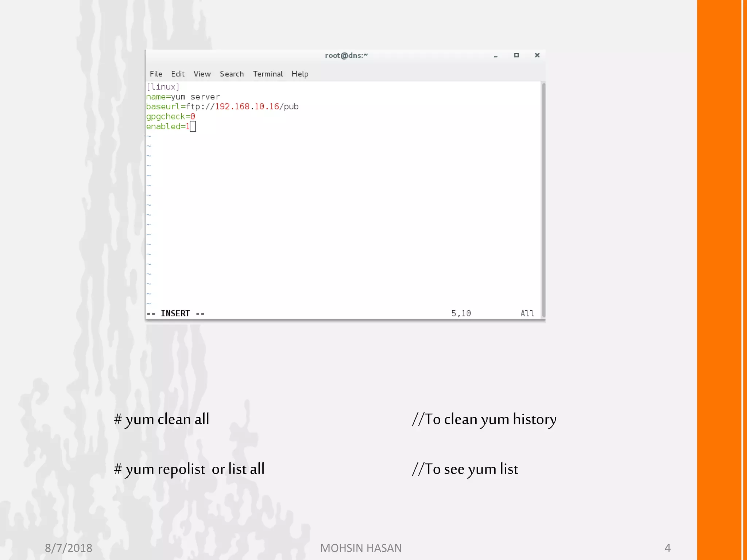Click the gpgcheck=0 line
Image resolution: width=747 pixels, height=560 pixels.
tap(170, 117)
